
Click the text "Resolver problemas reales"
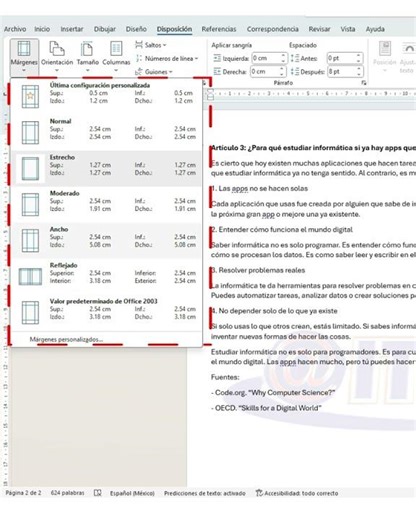262,270
